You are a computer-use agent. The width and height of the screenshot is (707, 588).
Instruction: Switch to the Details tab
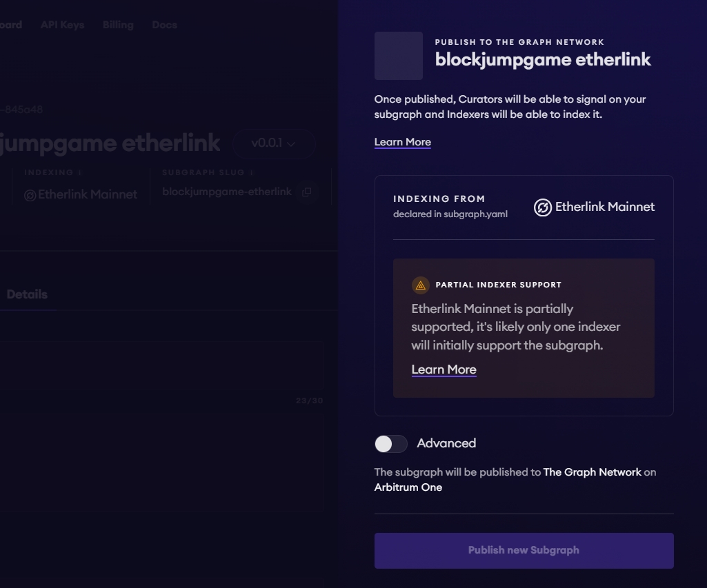pyautogui.click(x=28, y=294)
